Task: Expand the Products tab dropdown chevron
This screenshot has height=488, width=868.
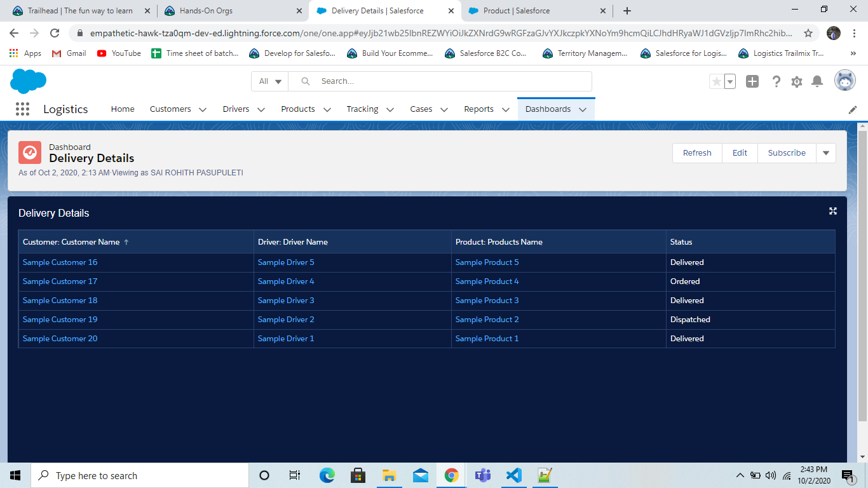Action: coord(327,109)
